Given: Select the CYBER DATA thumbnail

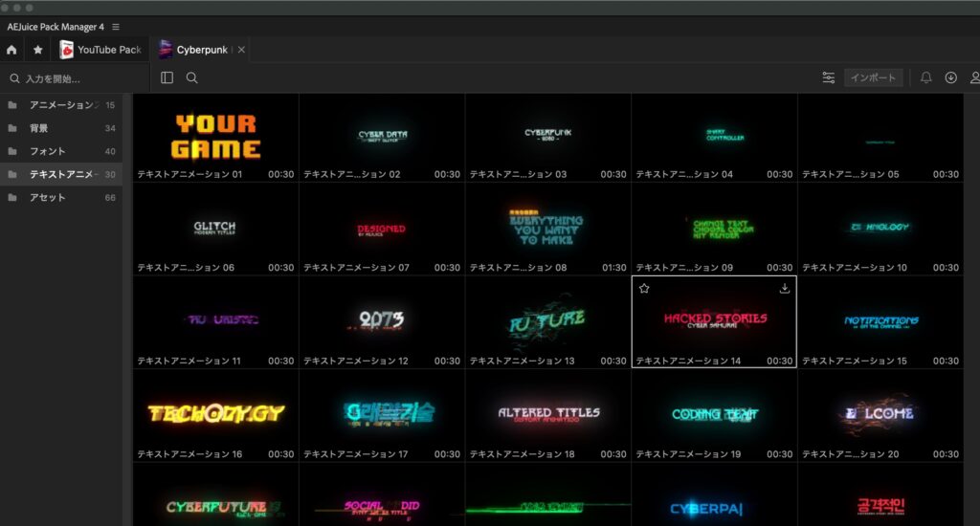Looking at the screenshot, I should [x=382, y=138].
